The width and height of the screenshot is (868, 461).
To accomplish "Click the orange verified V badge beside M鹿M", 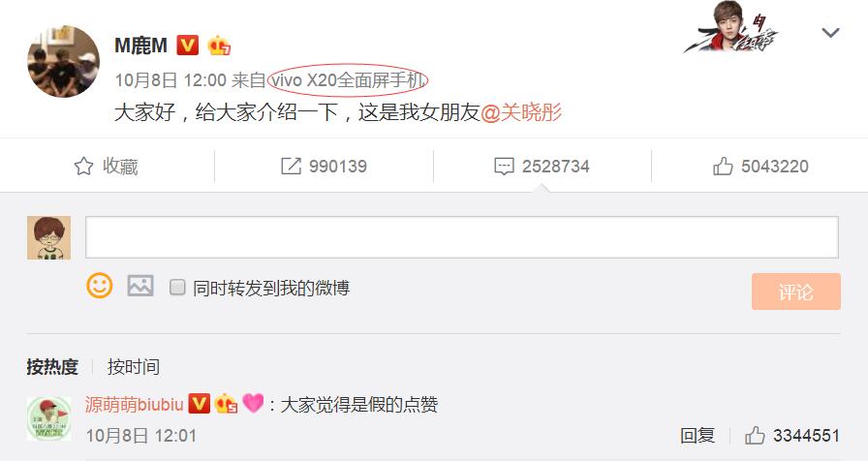I will coord(188,45).
